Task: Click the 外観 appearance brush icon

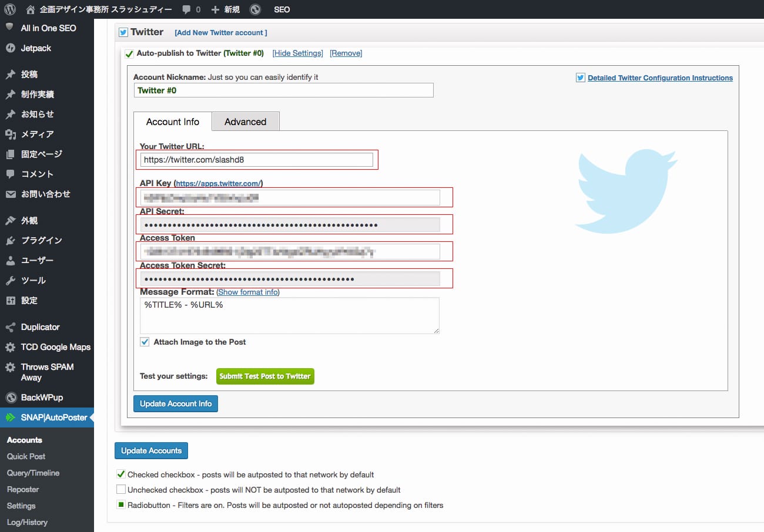Action: (10, 221)
